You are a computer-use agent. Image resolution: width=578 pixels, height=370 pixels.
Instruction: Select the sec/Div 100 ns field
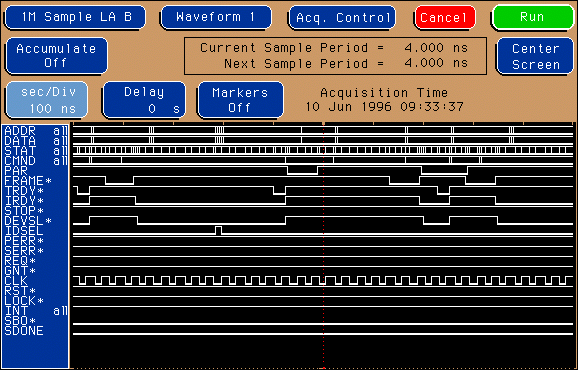click(x=47, y=100)
